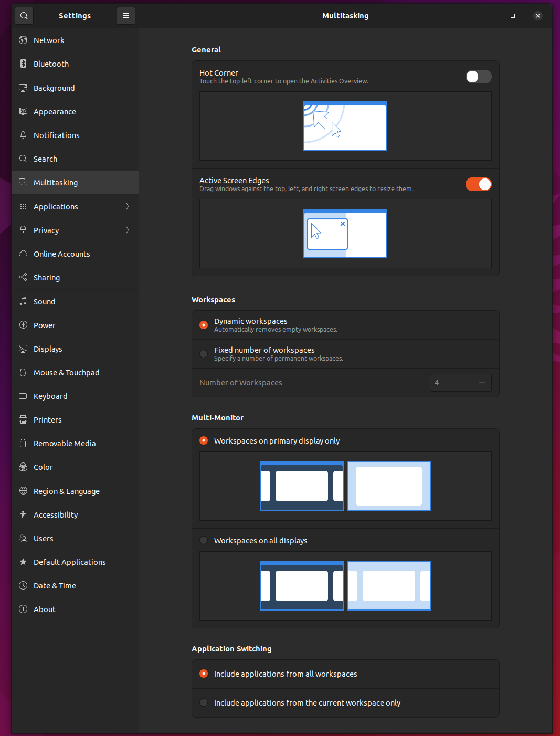560x736 pixels.
Task: Click the Displays monitor icon
Action: coord(23,349)
